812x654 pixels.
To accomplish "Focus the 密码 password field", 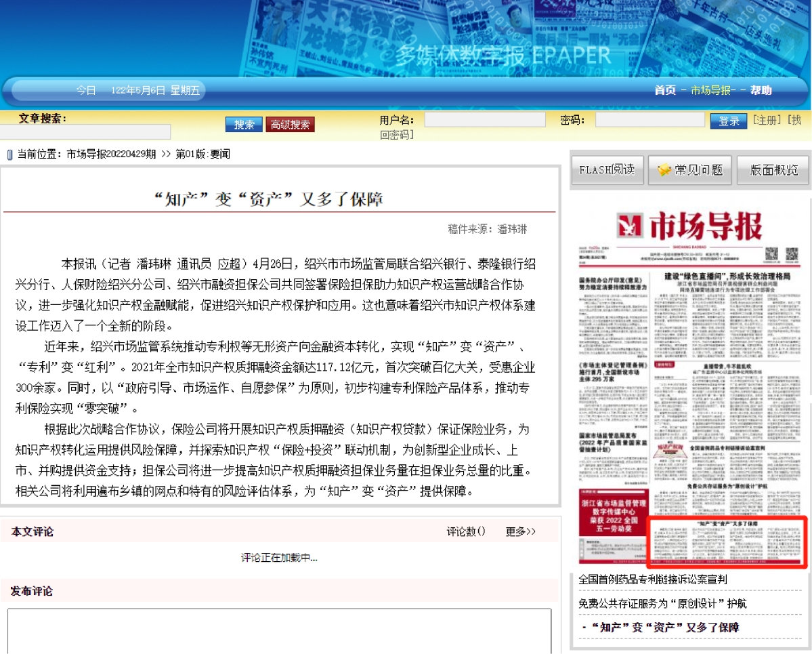I will click(650, 120).
